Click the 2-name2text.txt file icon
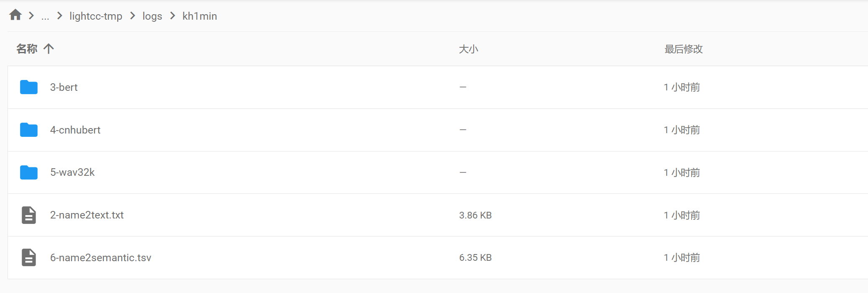 [x=29, y=215]
